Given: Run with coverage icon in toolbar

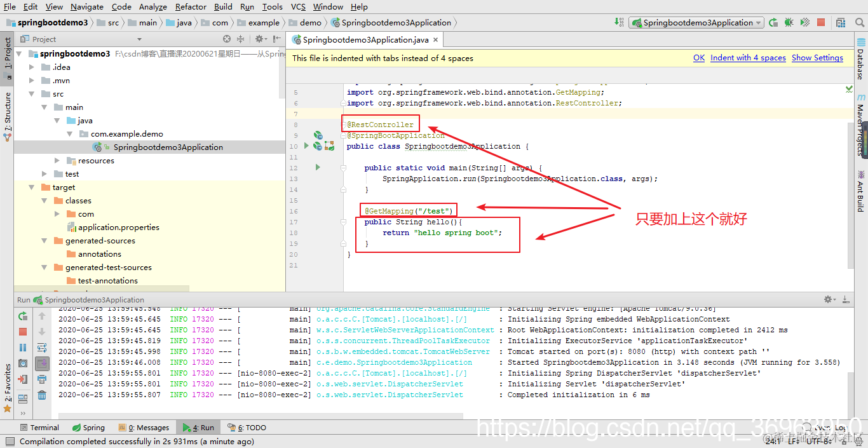Looking at the screenshot, I should click(805, 22).
